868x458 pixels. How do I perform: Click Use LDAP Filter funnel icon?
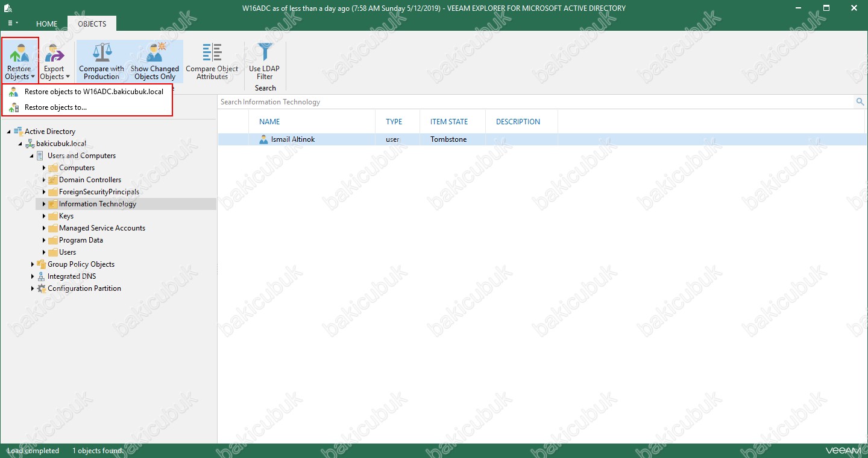click(x=265, y=52)
